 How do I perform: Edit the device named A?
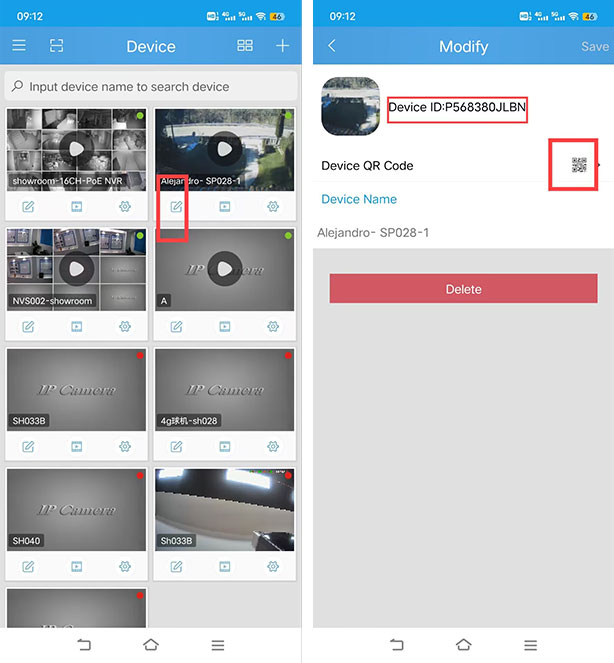(176, 326)
